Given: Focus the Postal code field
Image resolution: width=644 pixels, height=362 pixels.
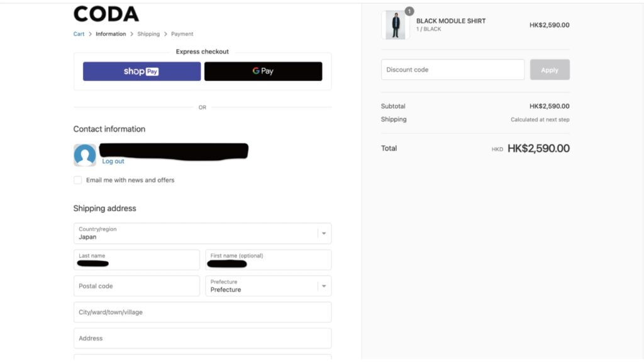Looking at the screenshot, I should click(136, 286).
